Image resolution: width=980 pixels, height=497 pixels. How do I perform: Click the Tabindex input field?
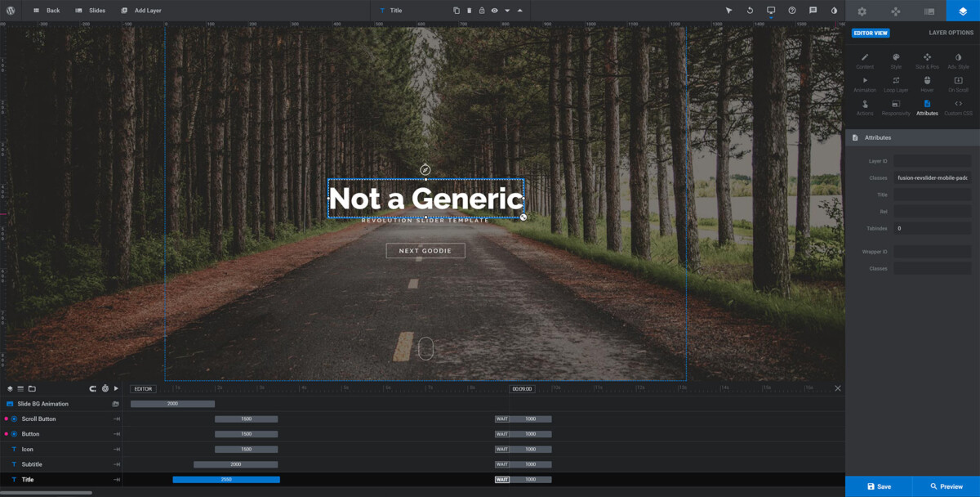[930, 228]
